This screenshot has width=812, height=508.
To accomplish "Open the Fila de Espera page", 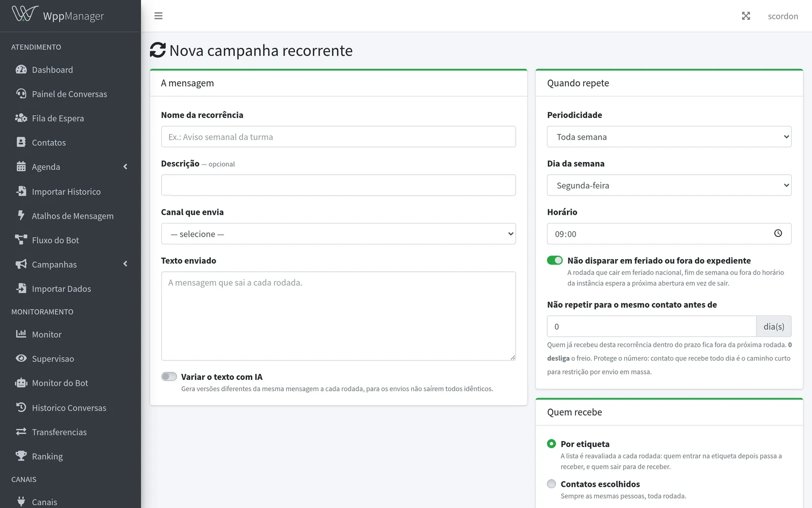I will point(71,118).
